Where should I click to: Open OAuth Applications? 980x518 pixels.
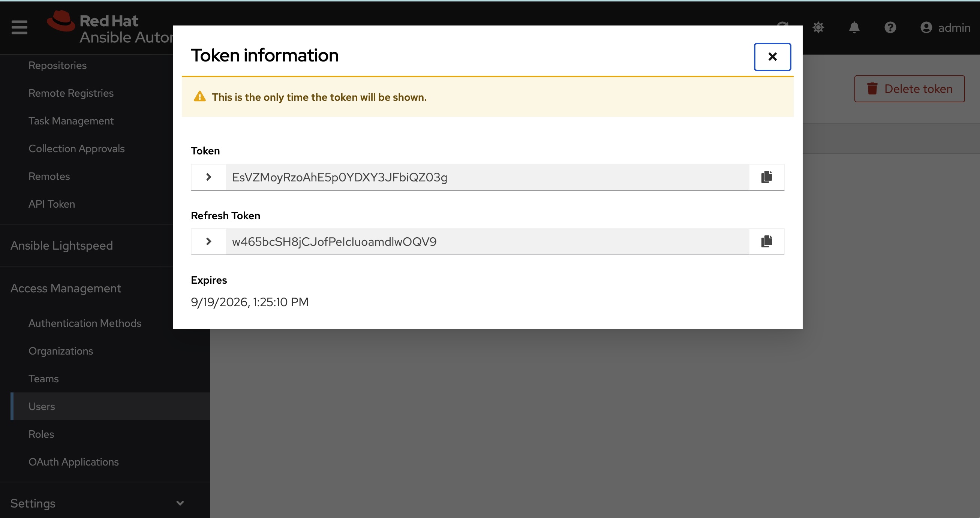(x=74, y=462)
